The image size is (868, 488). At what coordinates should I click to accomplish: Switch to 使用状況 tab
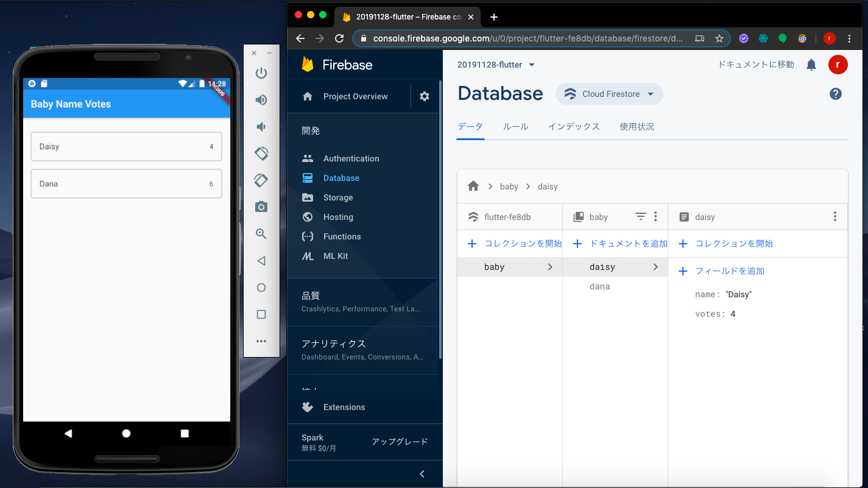(637, 127)
